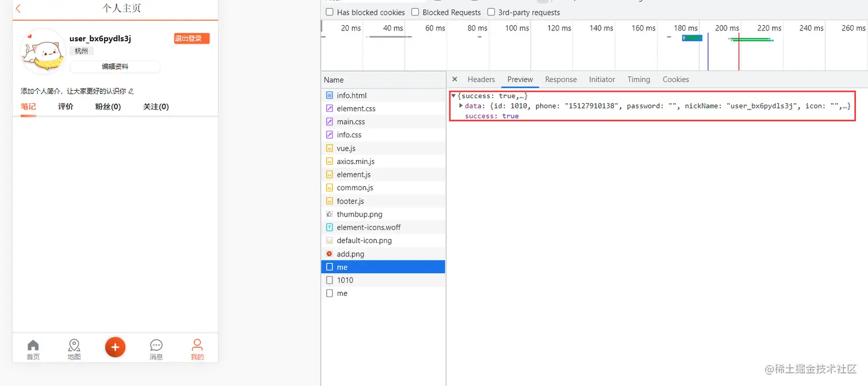Switch to the Headers tab
The image size is (868, 386).
[x=481, y=79]
